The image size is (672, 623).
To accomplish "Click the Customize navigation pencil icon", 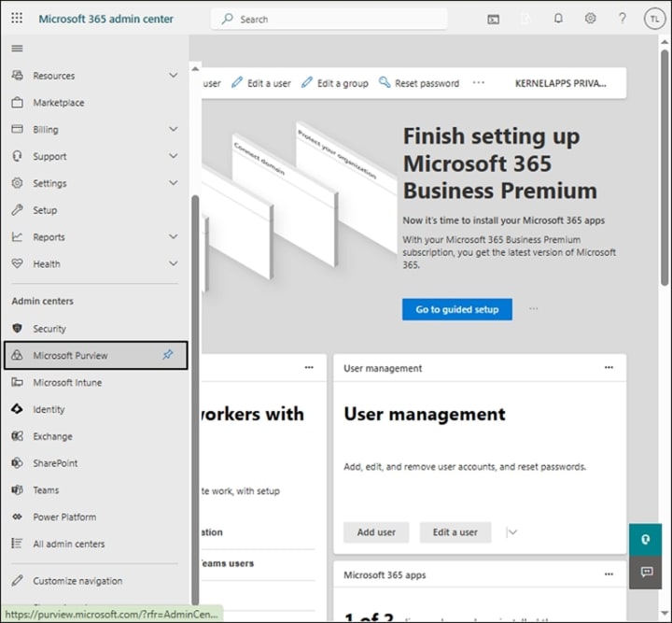I will [x=17, y=581].
